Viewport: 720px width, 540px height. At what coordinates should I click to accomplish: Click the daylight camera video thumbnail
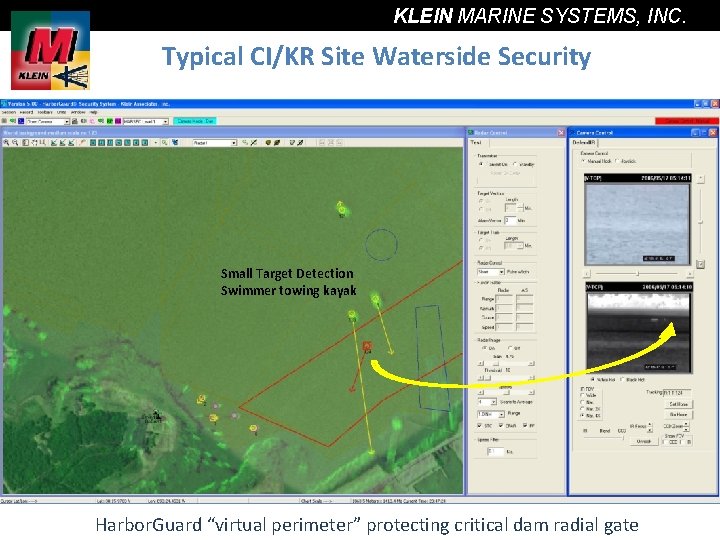click(637, 219)
